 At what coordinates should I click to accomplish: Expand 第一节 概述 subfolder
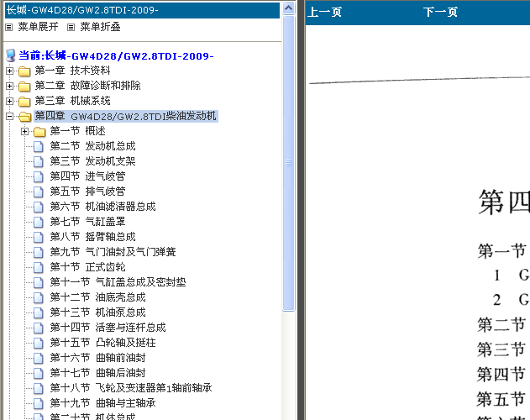click(x=24, y=131)
